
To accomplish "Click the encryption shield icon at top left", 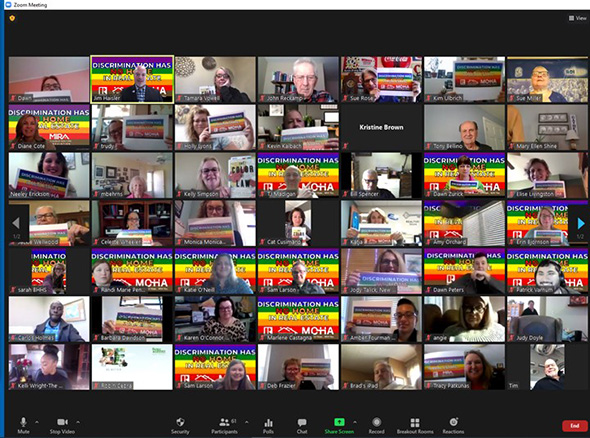I will point(12,18).
